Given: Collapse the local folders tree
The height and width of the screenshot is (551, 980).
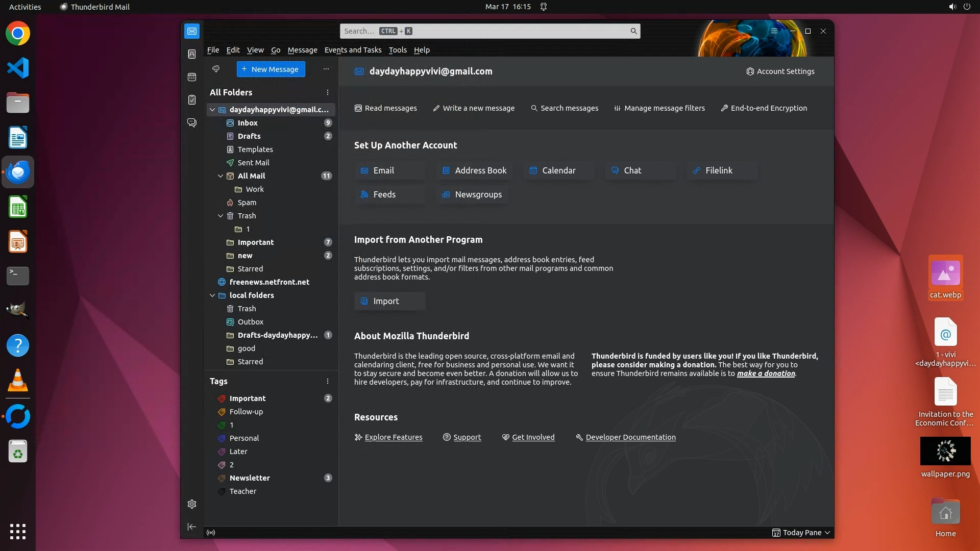Looking at the screenshot, I should pyautogui.click(x=212, y=295).
